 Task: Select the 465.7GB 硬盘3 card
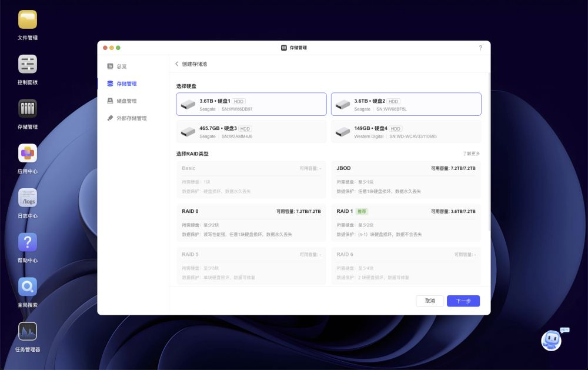tap(251, 132)
